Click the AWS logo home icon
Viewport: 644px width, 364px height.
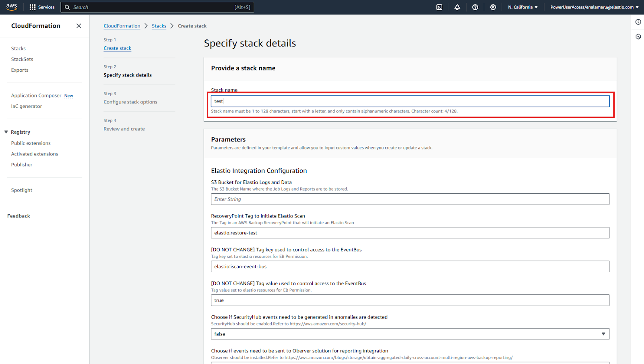[12, 7]
